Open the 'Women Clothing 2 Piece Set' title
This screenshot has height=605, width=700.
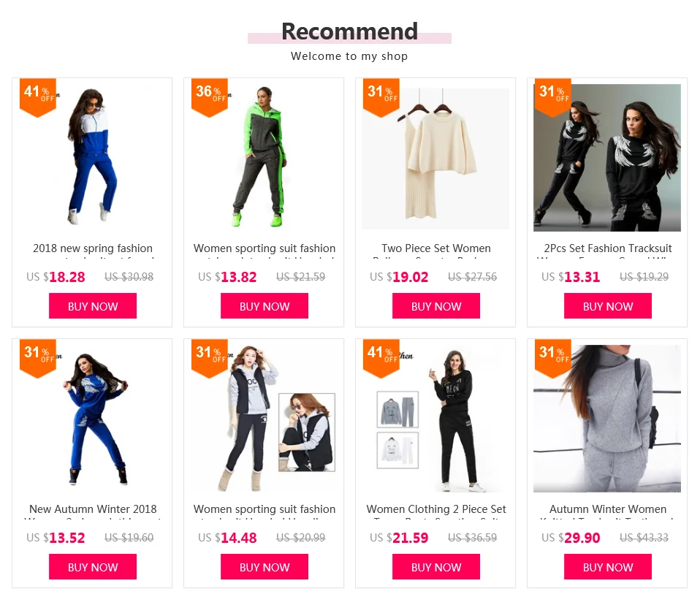click(436, 509)
